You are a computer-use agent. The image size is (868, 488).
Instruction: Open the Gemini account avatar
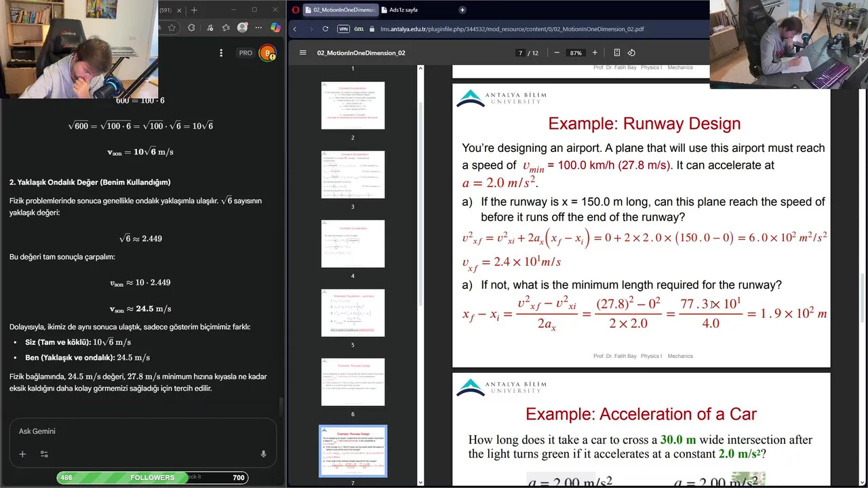pyautogui.click(x=267, y=53)
